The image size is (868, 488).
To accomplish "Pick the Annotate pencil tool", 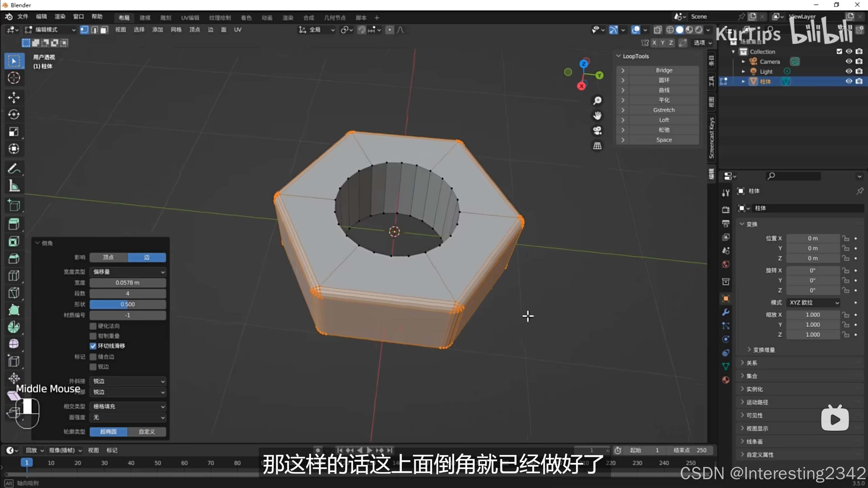I will click(14, 168).
